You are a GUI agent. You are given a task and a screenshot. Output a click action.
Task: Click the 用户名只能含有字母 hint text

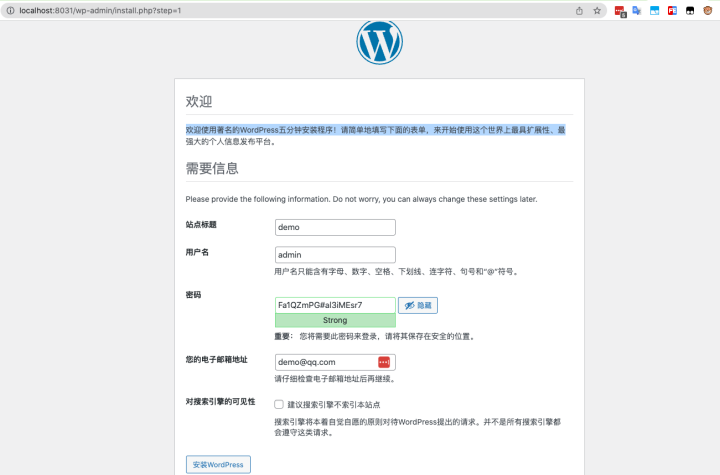397,272
